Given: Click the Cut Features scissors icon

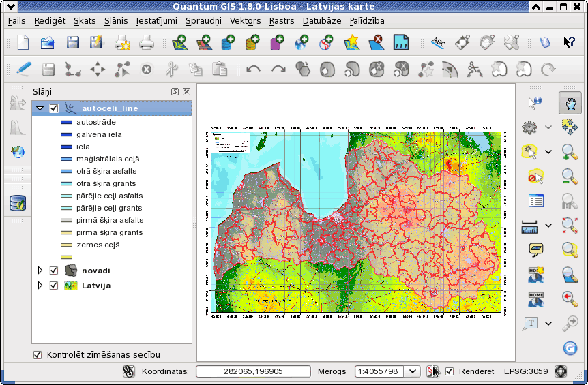Looking at the screenshot, I should coord(171,70).
